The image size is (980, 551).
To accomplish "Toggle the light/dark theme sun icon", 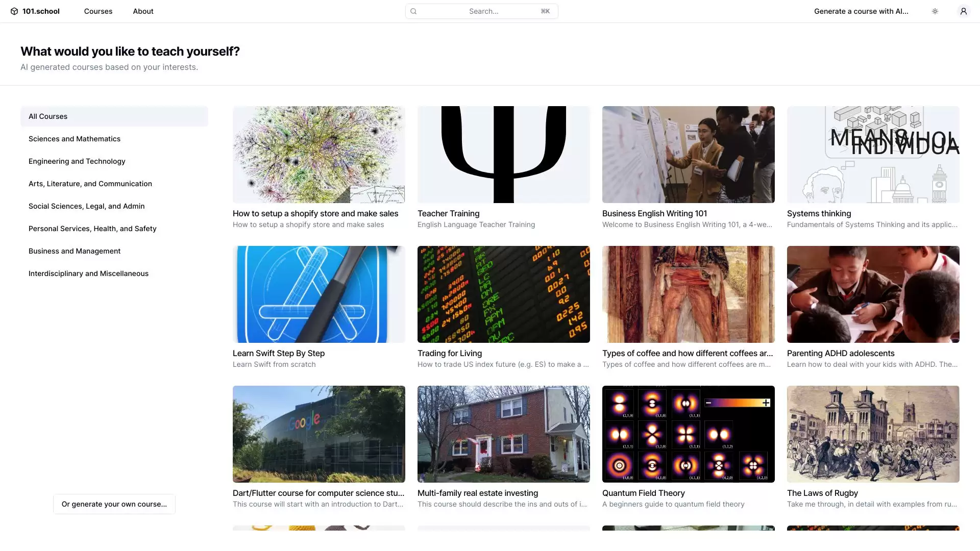I will point(935,11).
